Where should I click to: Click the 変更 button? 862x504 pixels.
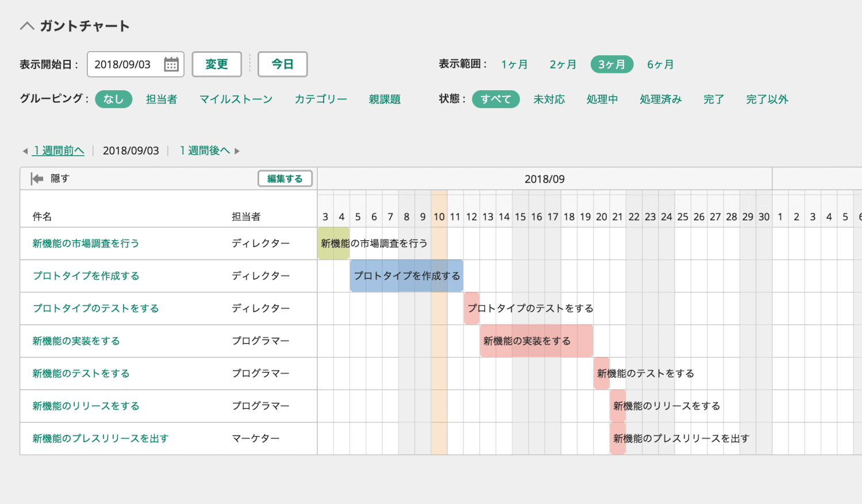click(217, 64)
